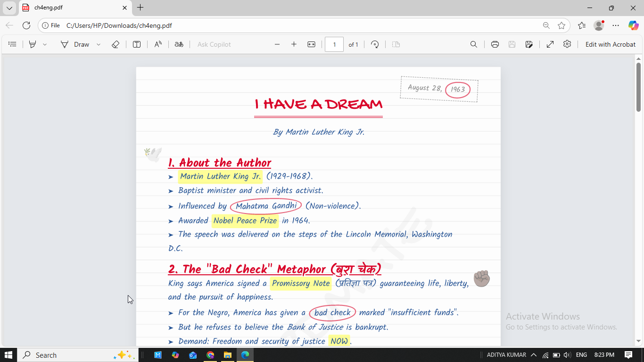The image size is (644, 362).
Task: Click the Save icon
Action: click(512, 44)
